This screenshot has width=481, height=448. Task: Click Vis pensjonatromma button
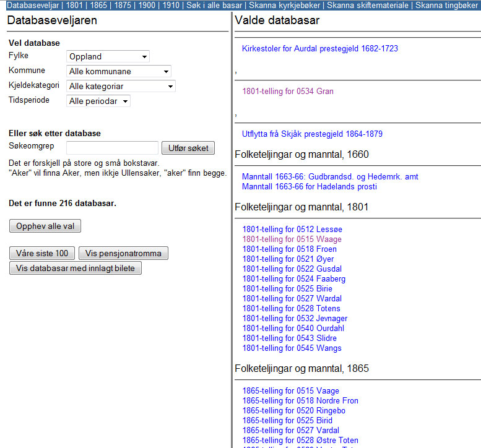[123, 253]
